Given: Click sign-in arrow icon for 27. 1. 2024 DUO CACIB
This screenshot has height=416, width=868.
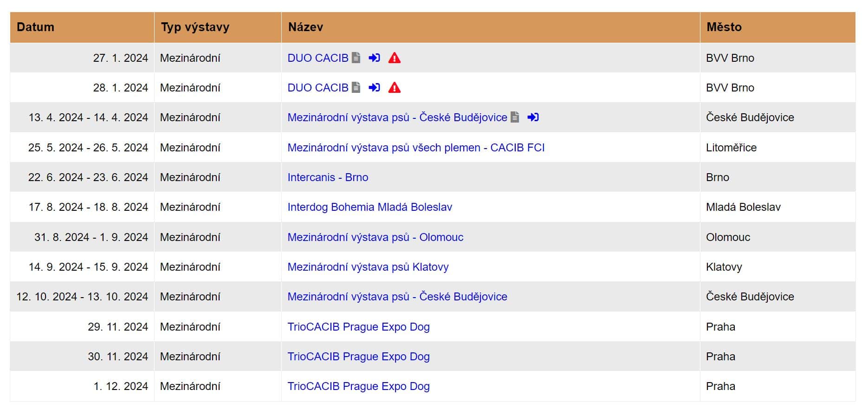Looking at the screenshot, I should click(374, 58).
